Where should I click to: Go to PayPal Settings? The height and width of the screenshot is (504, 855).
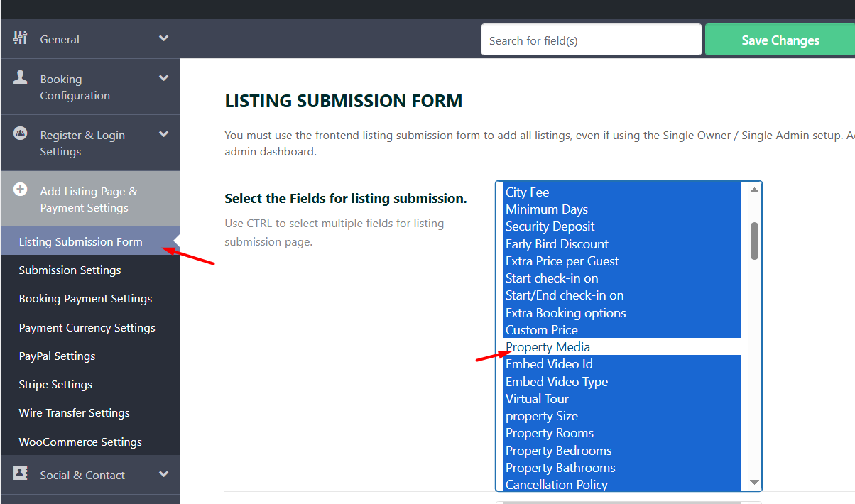[57, 356]
